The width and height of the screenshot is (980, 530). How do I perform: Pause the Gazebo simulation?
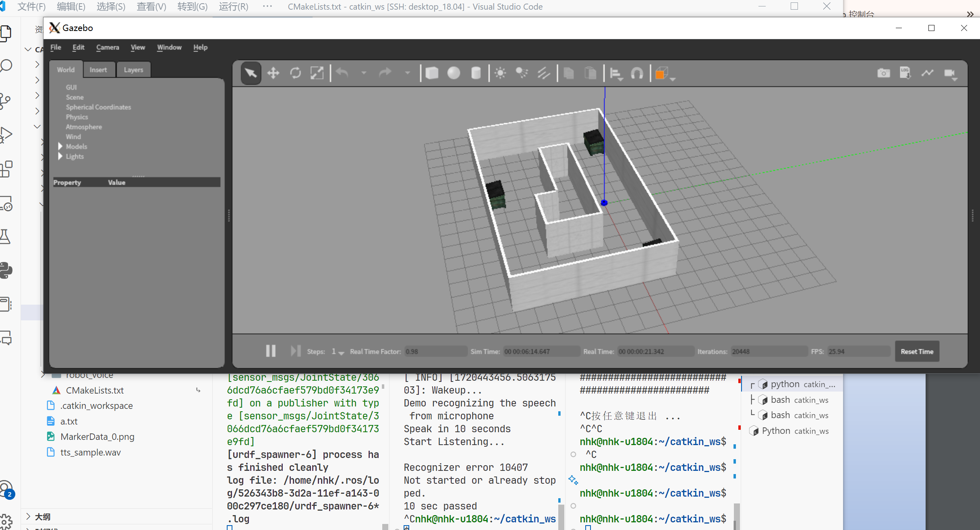point(271,351)
